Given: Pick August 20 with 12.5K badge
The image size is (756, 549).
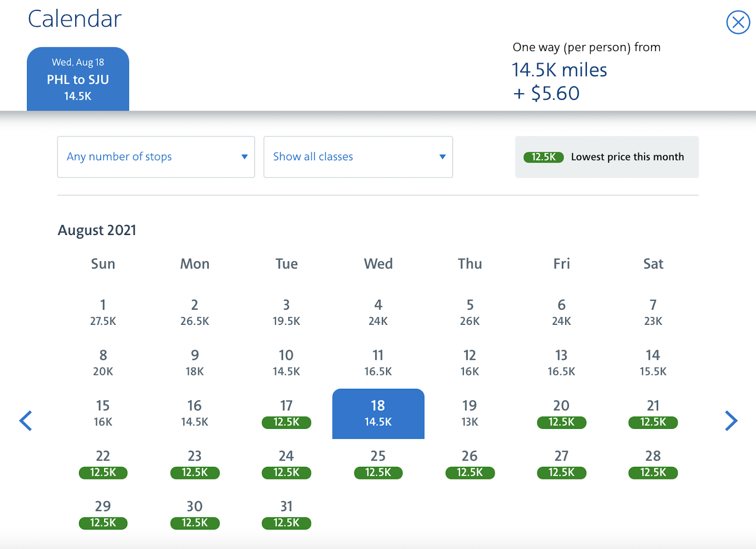Looking at the screenshot, I should [561, 414].
